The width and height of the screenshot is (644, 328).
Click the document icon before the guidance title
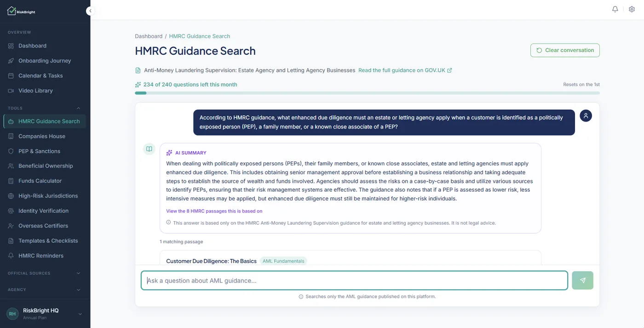[138, 70]
